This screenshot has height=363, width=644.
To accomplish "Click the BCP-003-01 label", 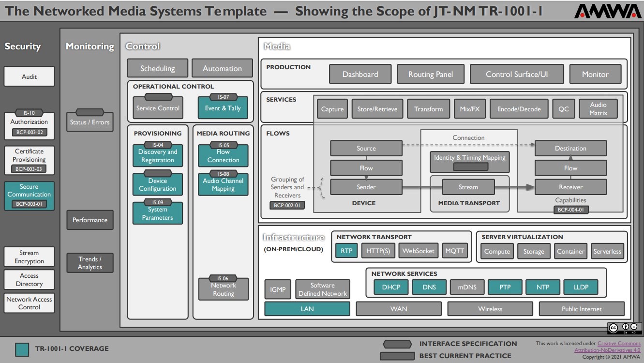I will (30, 204).
